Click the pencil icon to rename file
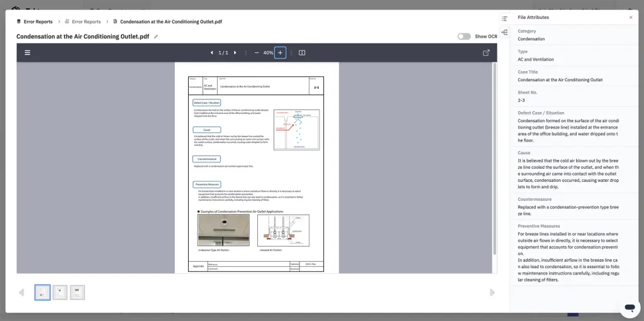The height and width of the screenshot is (321, 644). click(x=156, y=37)
